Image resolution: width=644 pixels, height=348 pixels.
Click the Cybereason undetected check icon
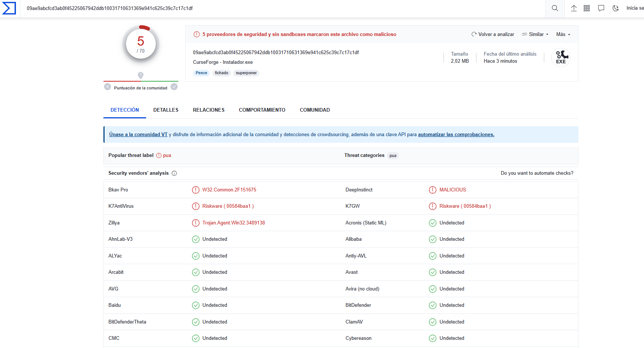433,338
